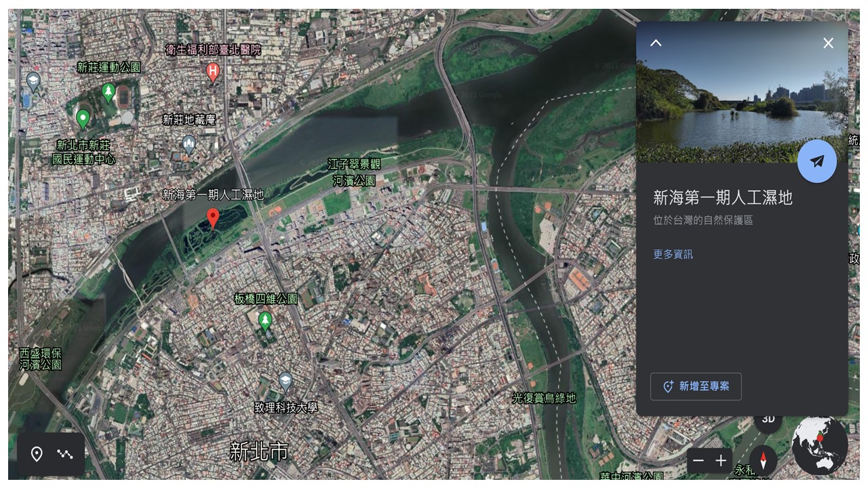Click the 新莊地藏庵 temple marker

click(189, 144)
